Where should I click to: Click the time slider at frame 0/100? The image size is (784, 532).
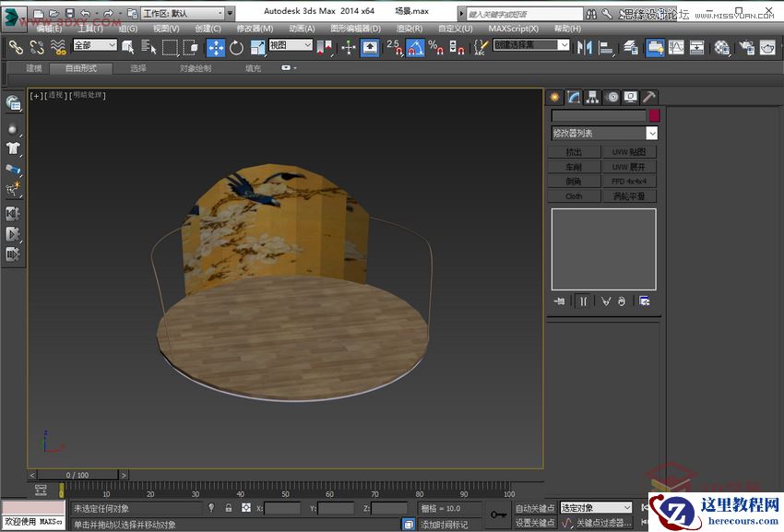[78, 475]
